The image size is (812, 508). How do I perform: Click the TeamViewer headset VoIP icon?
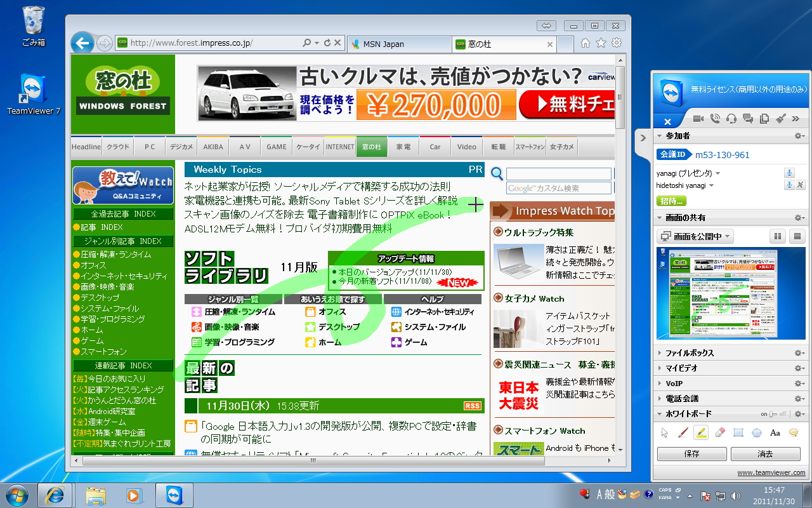point(731,118)
